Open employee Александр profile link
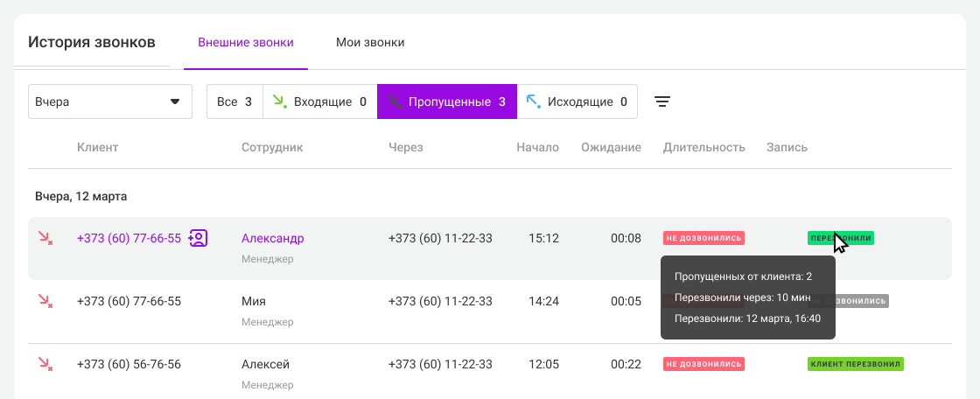 click(x=273, y=238)
